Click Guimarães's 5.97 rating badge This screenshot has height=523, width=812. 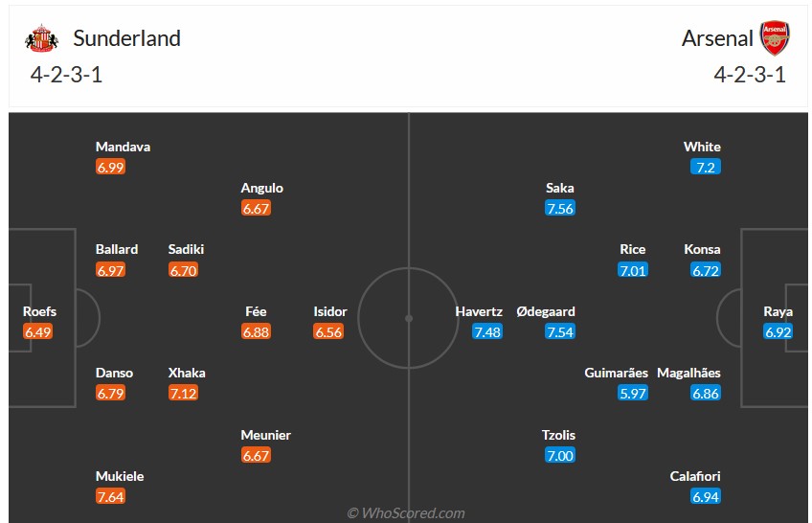tap(633, 393)
